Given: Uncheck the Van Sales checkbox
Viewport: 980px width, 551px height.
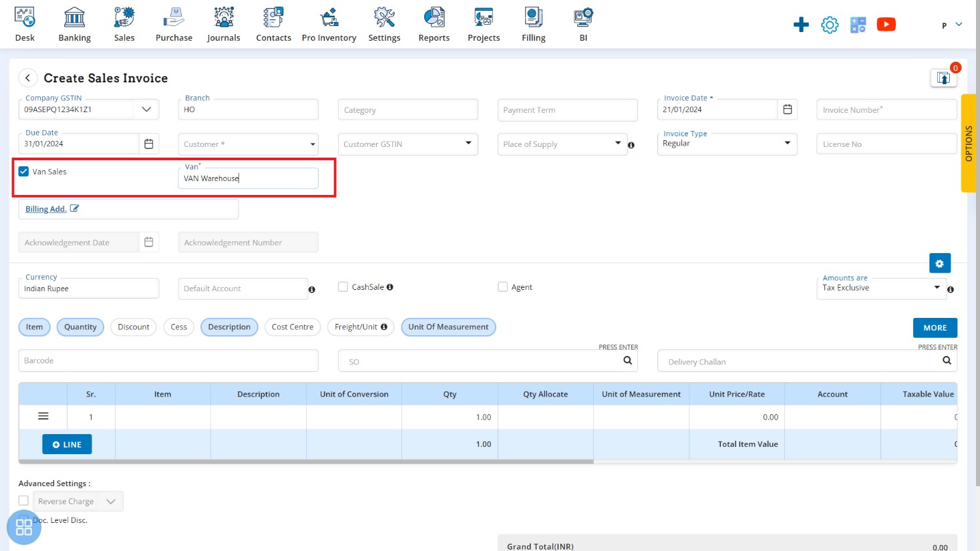Looking at the screenshot, I should coord(23,171).
